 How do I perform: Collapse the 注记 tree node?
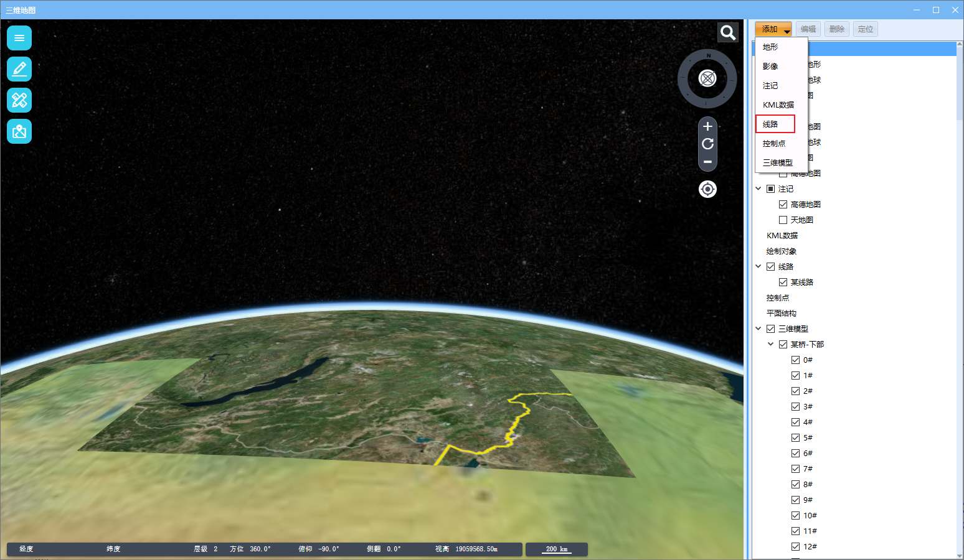(x=758, y=189)
